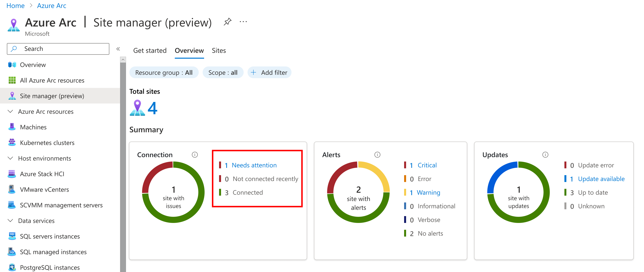The width and height of the screenshot is (644, 272).
Task: Open the more options ellipsis menu
Action: (x=243, y=22)
